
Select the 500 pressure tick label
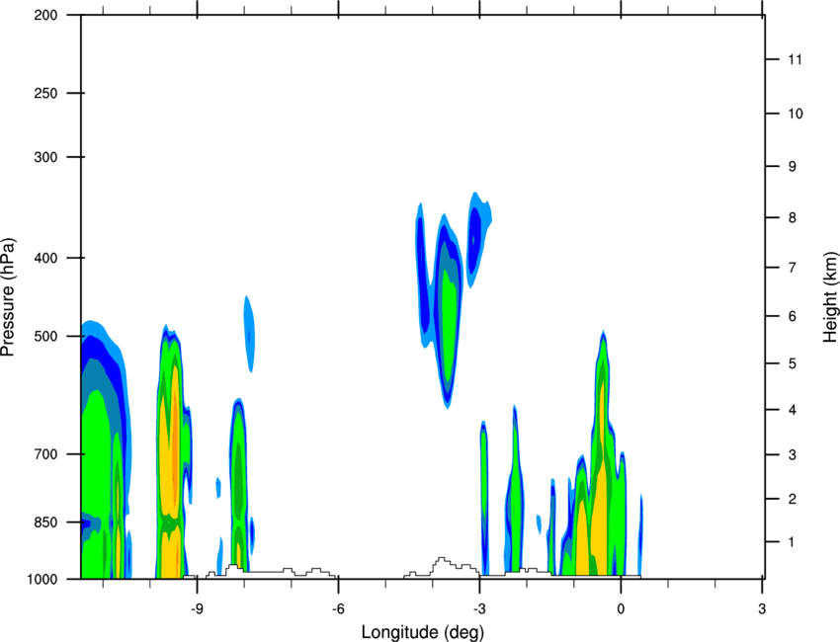tap(45, 336)
